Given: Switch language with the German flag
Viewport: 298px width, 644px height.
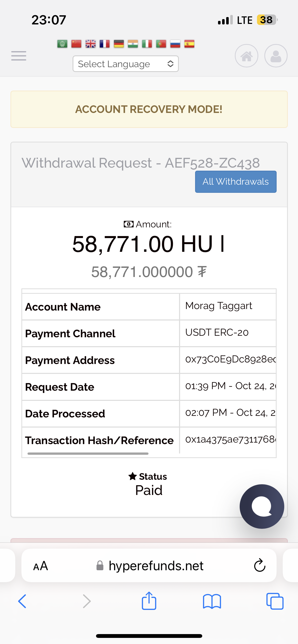Looking at the screenshot, I should pos(119,44).
